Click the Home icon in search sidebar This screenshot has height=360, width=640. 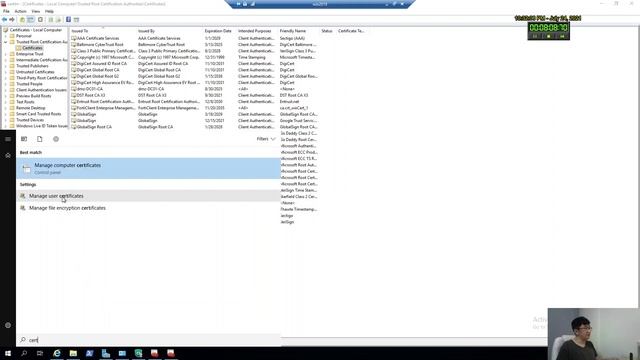pos(8,156)
